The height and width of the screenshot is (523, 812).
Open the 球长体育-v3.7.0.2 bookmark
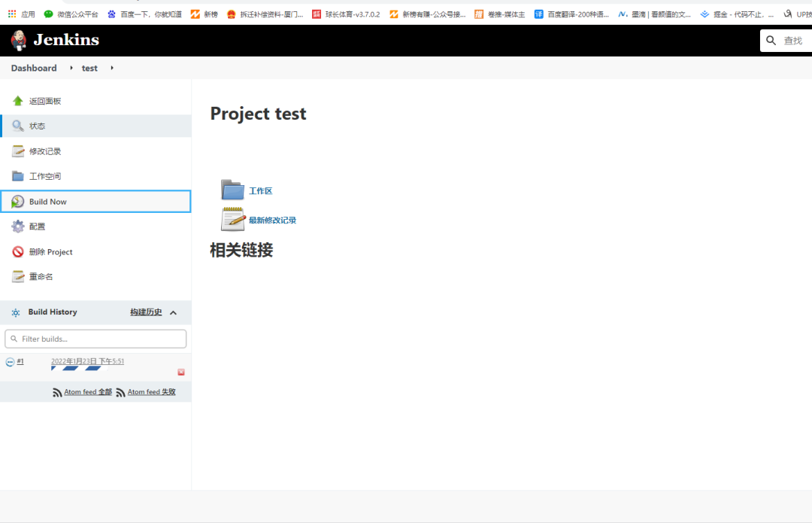coord(346,14)
